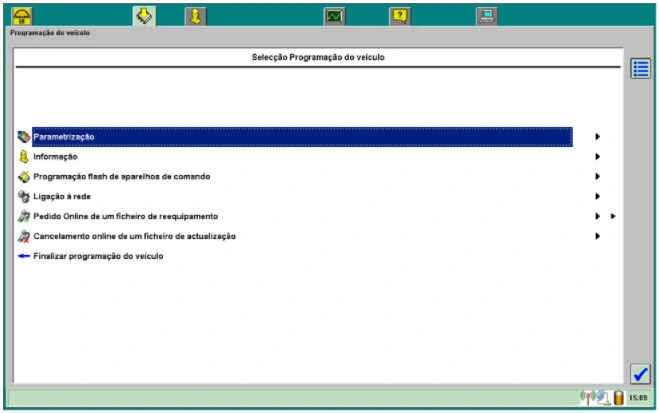This screenshot has height=413, width=659.
Task: Click the computer monitor toolbar icon
Action: (x=486, y=16)
